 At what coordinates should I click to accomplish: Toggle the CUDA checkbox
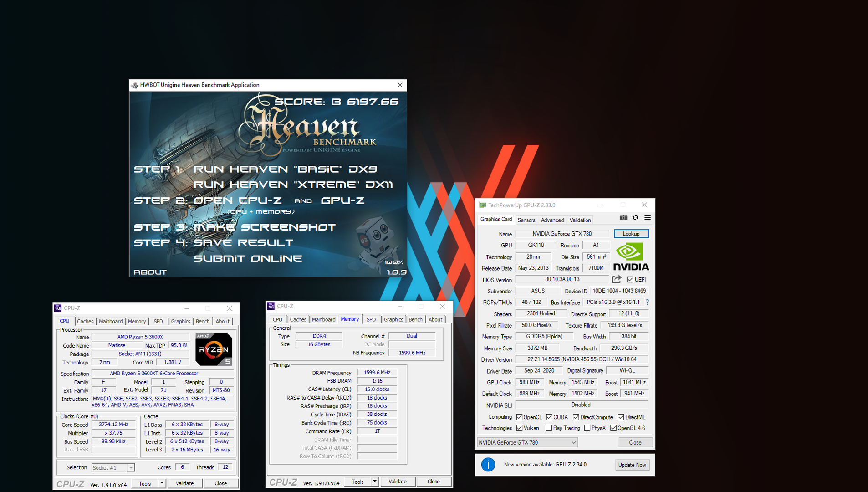pos(549,417)
